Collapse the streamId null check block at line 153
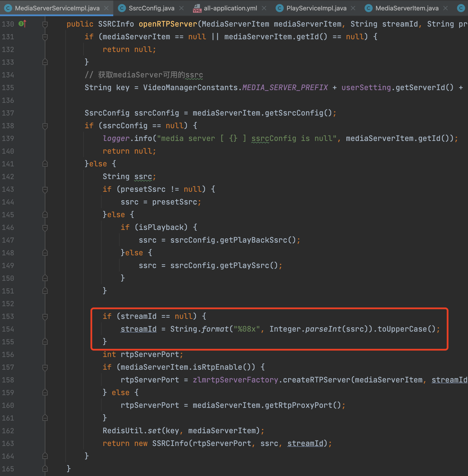The height and width of the screenshot is (476, 468). click(x=45, y=316)
